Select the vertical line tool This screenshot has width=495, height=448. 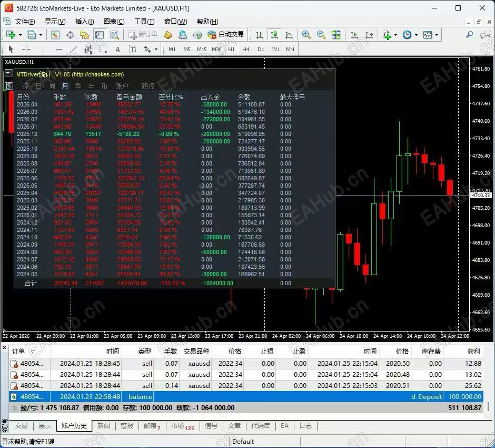pyautogui.click(x=44, y=49)
